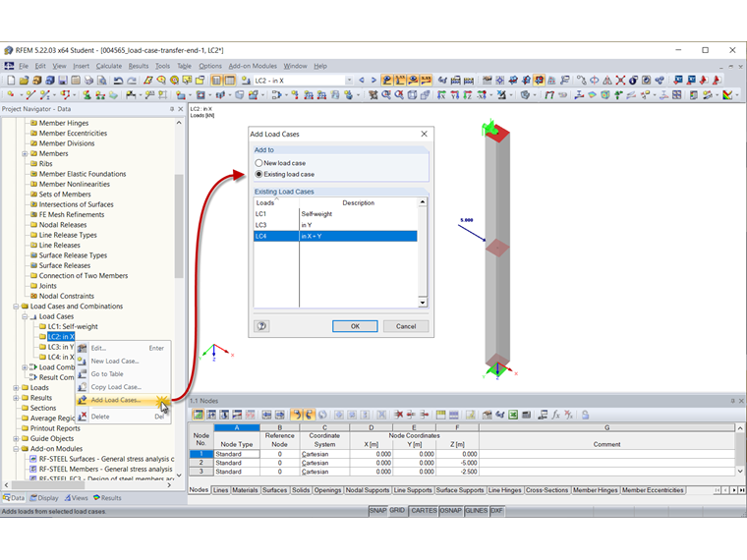Collapse Load Cases and Combinations node
747x560 pixels.
click(16, 307)
